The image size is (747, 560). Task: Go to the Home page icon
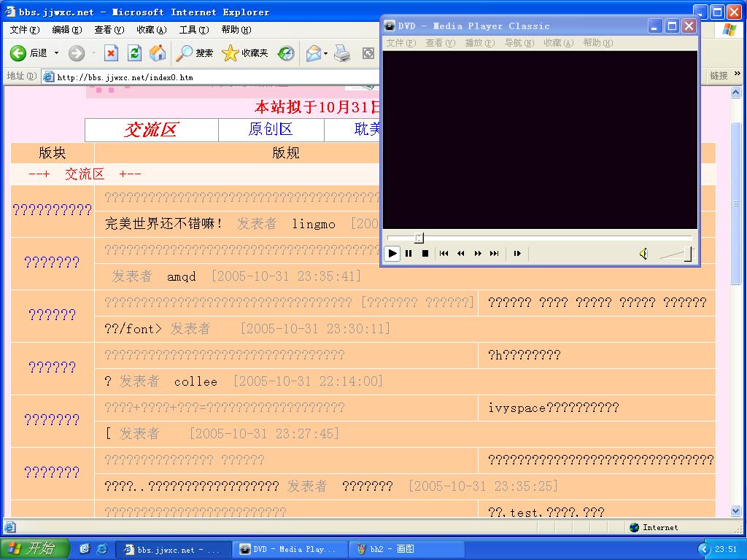pyautogui.click(x=158, y=52)
